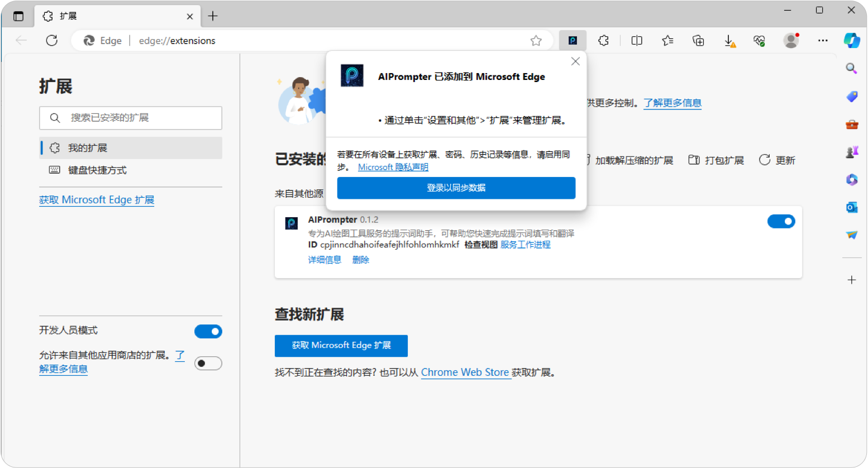Enable extensions from other stores

(208, 363)
